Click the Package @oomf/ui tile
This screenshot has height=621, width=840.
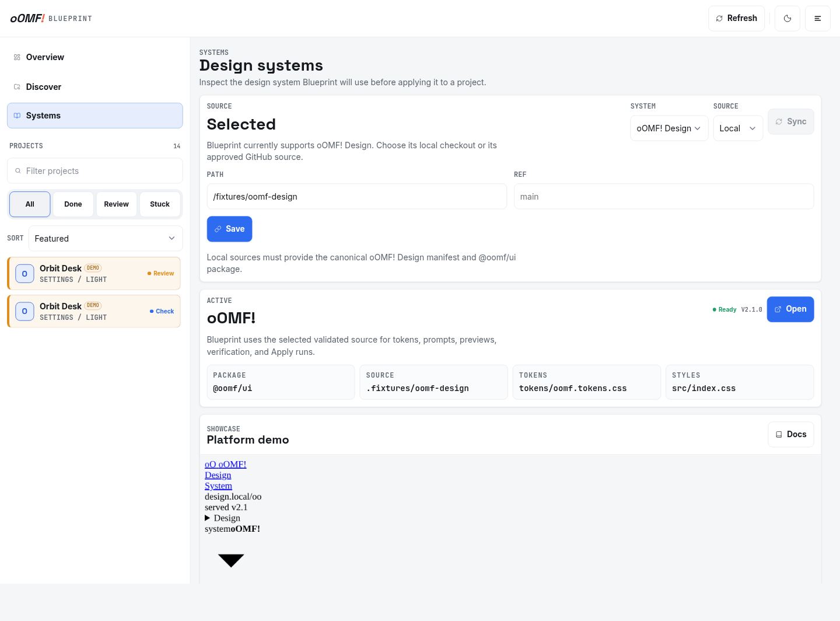(281, 382)
